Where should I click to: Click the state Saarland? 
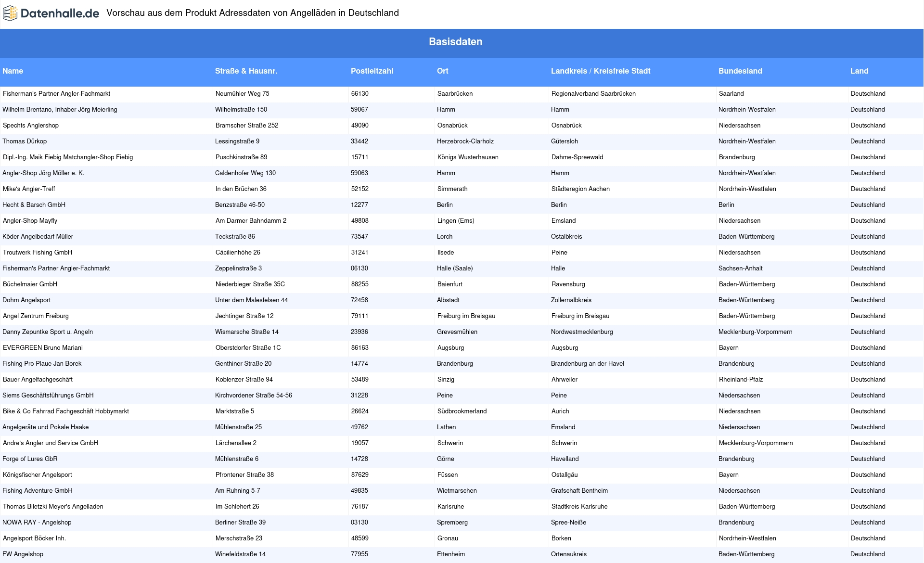point(731,94)
